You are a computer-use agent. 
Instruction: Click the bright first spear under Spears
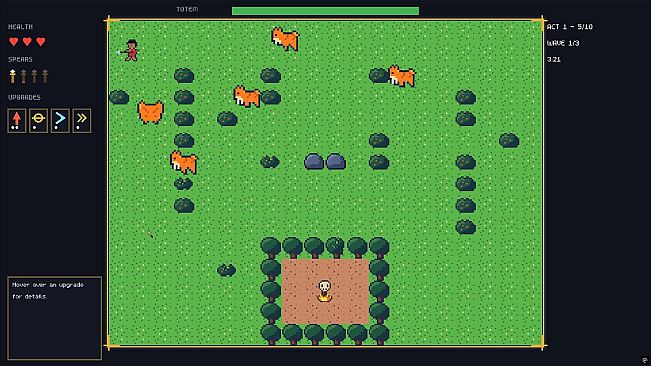tap(12, 76)
